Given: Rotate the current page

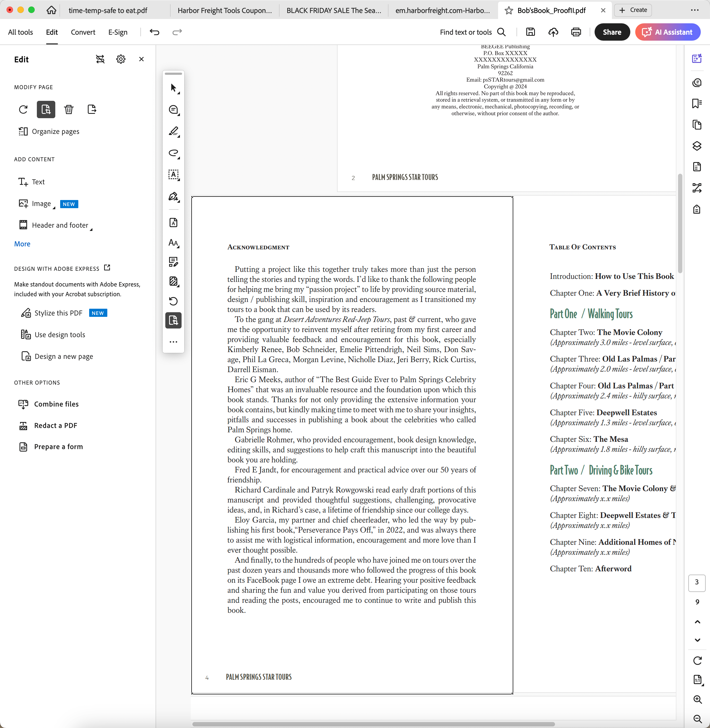Looking at the screenshot, I should (x=23, y=109).
